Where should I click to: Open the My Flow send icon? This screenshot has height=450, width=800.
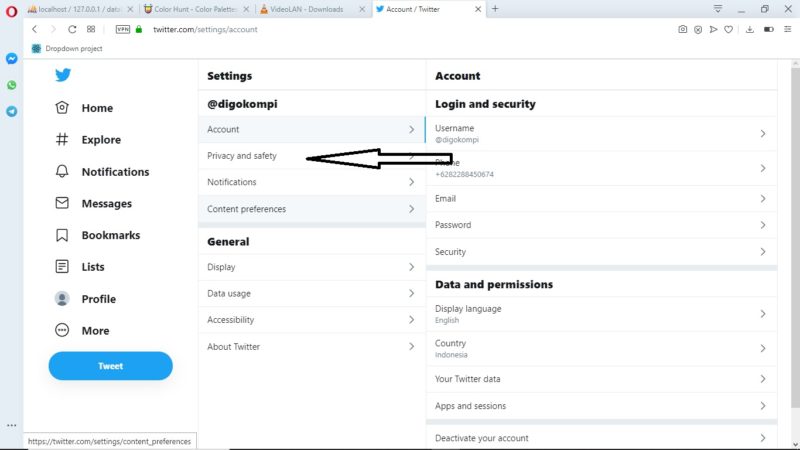click(x=713, y=29)
